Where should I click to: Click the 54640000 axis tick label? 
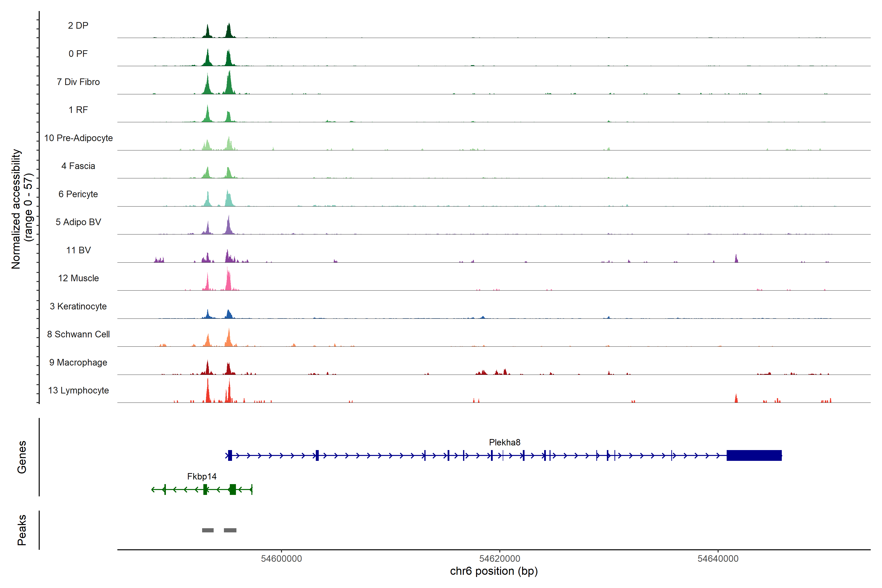[718, 559]
